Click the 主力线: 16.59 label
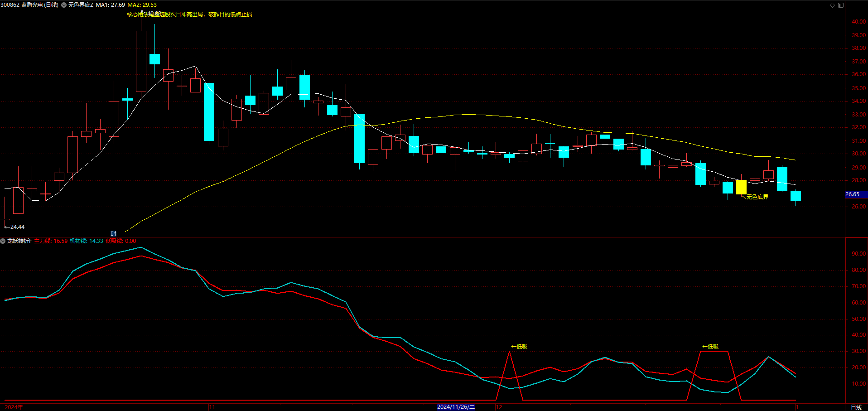The height and width of the screenshot is (411, 868). [51, 241]
